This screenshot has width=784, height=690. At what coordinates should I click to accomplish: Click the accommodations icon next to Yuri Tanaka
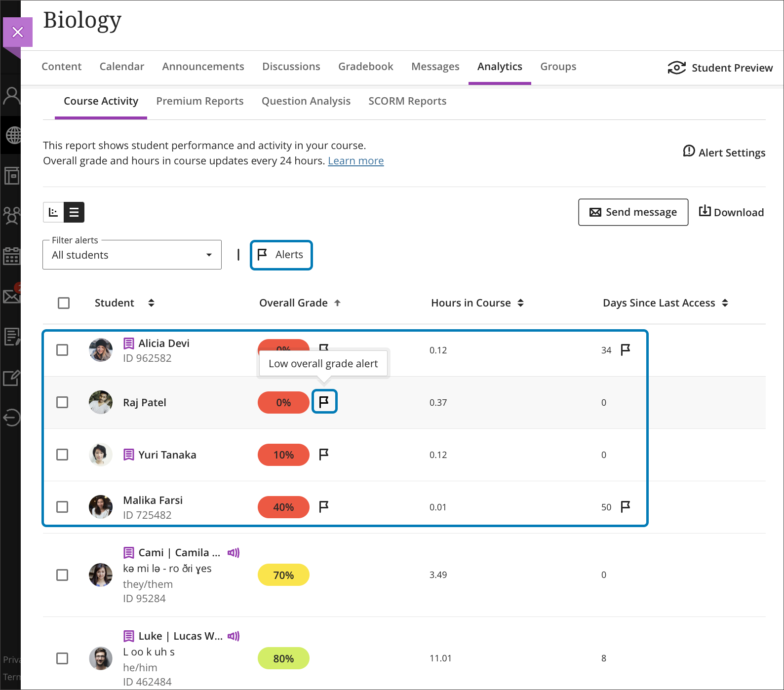coord(129,455)
